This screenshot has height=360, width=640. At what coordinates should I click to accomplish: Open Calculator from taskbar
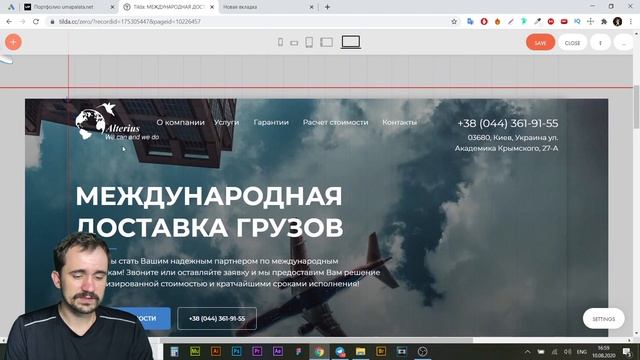point(174,351)
